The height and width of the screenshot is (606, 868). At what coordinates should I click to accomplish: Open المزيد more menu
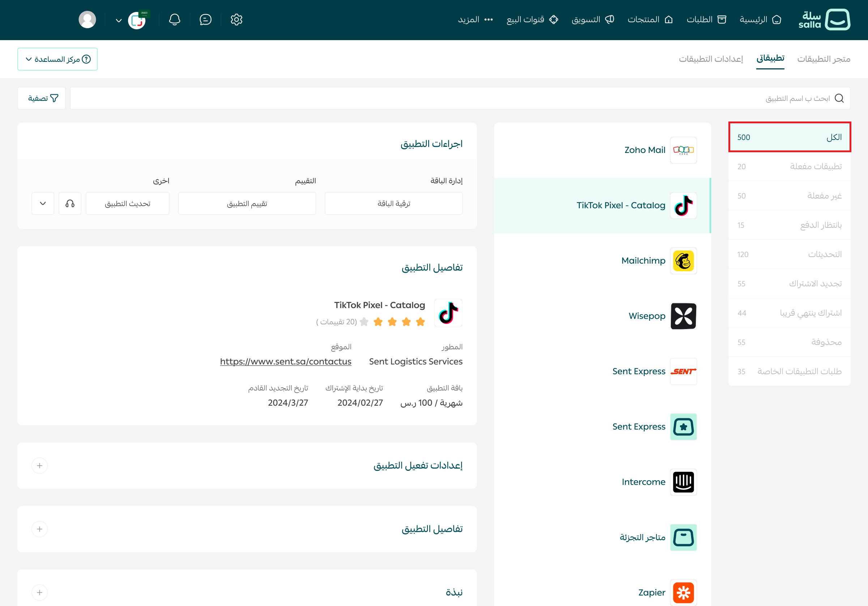[475, 20]
